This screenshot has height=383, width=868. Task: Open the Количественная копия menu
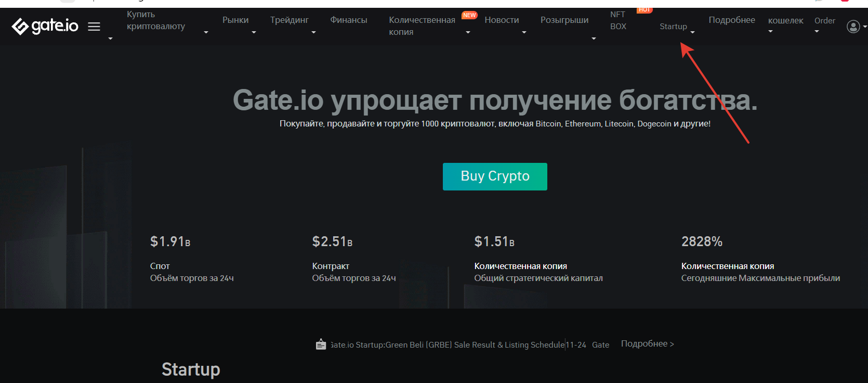[422, 25]
